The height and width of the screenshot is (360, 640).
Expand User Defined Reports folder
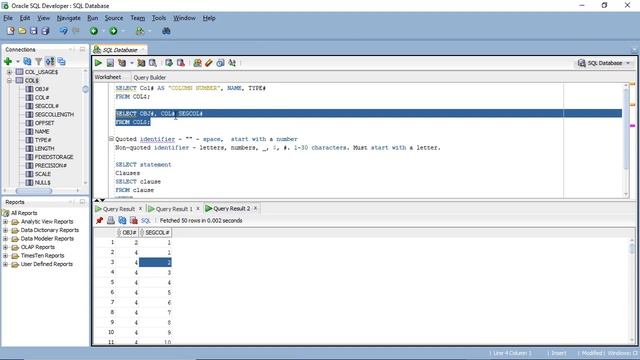[5, 264]
